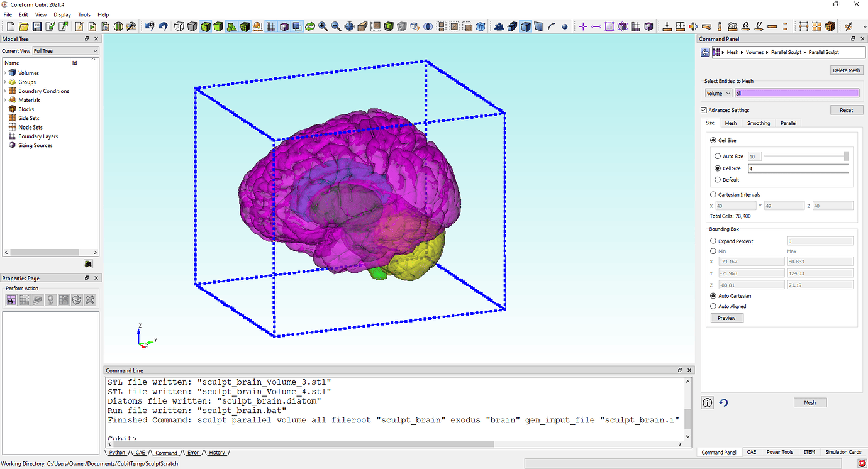The image size is (868, 469).
Task: Toggle the Advanced Settings checkbox
Action: tap(704, 110)
